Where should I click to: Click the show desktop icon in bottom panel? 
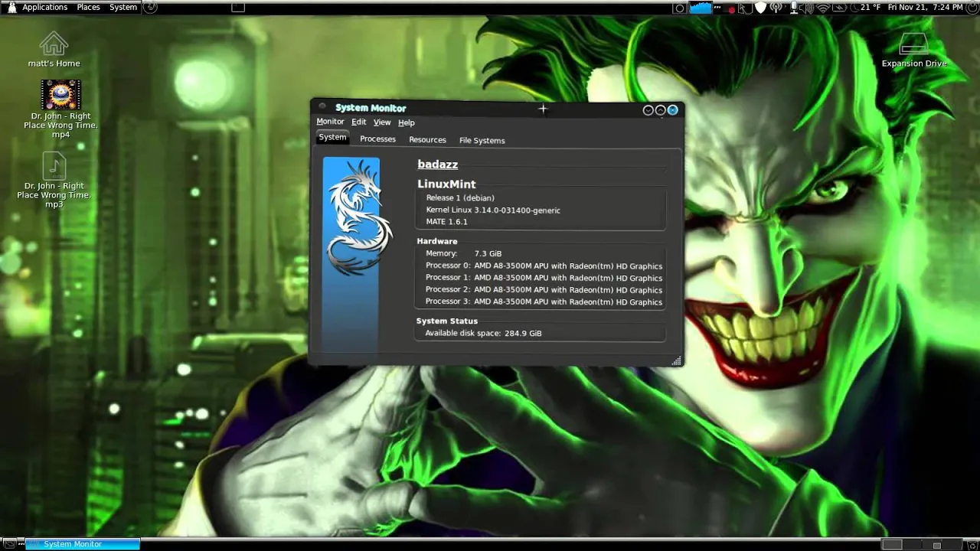(x=11, y=544)
